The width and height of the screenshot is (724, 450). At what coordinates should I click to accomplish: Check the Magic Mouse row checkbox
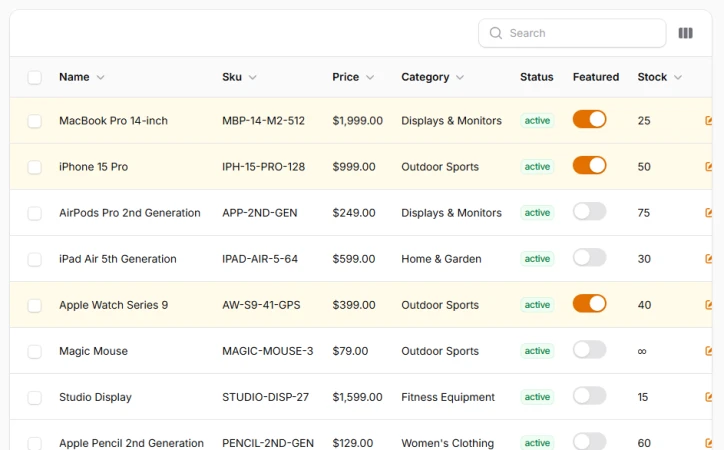[35, 352]
